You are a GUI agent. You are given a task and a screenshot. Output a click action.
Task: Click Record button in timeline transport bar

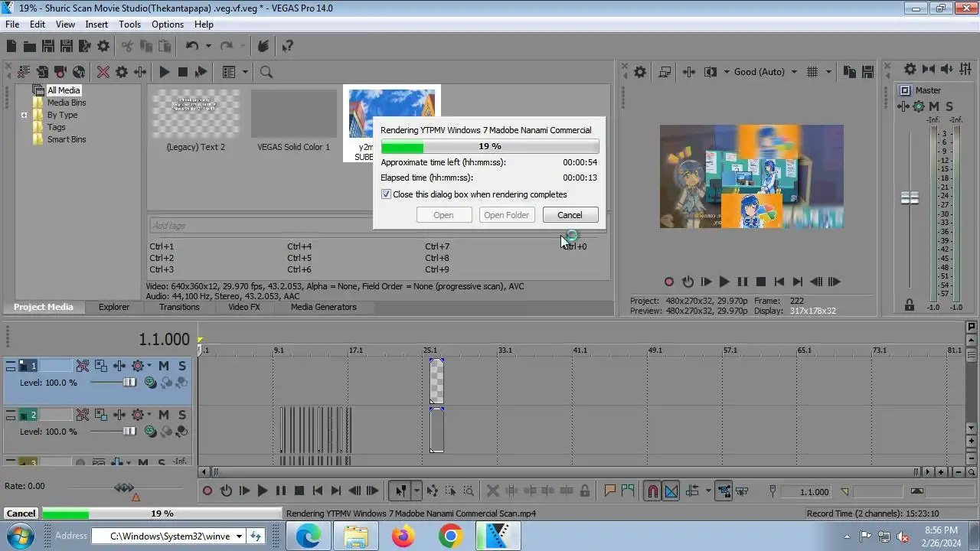click(207, 491)
